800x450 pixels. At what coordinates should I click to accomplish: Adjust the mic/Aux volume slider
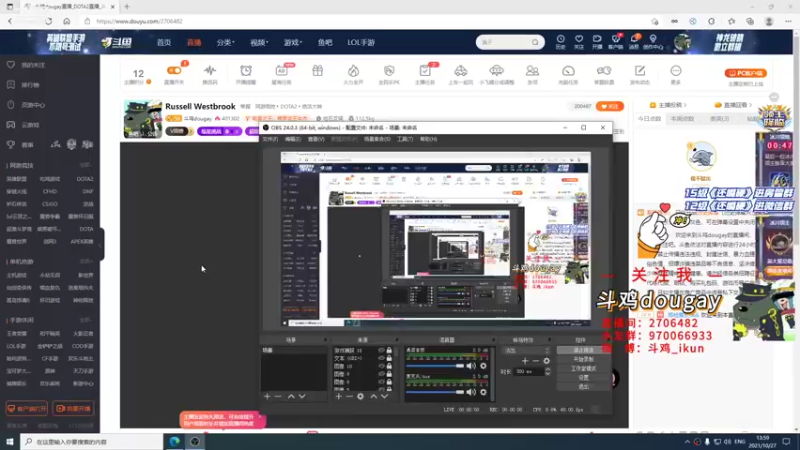(435, 392)
